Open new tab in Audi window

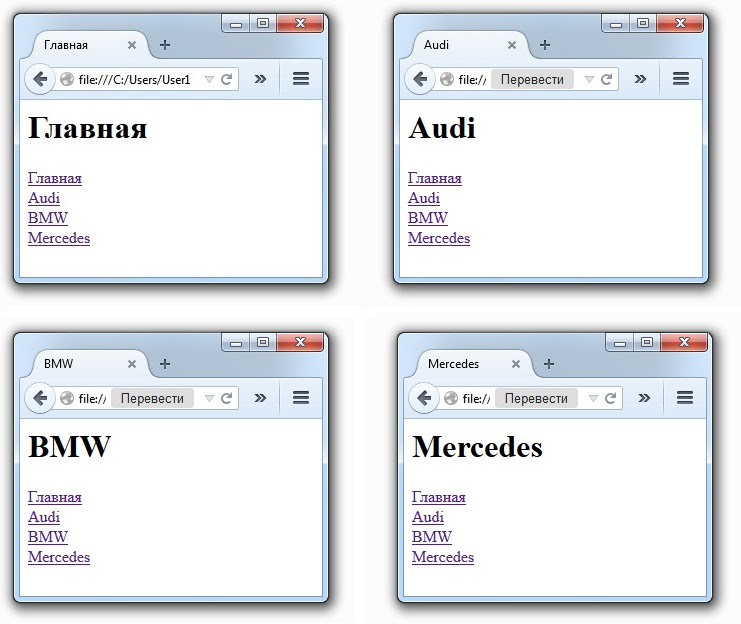point(545,45)
